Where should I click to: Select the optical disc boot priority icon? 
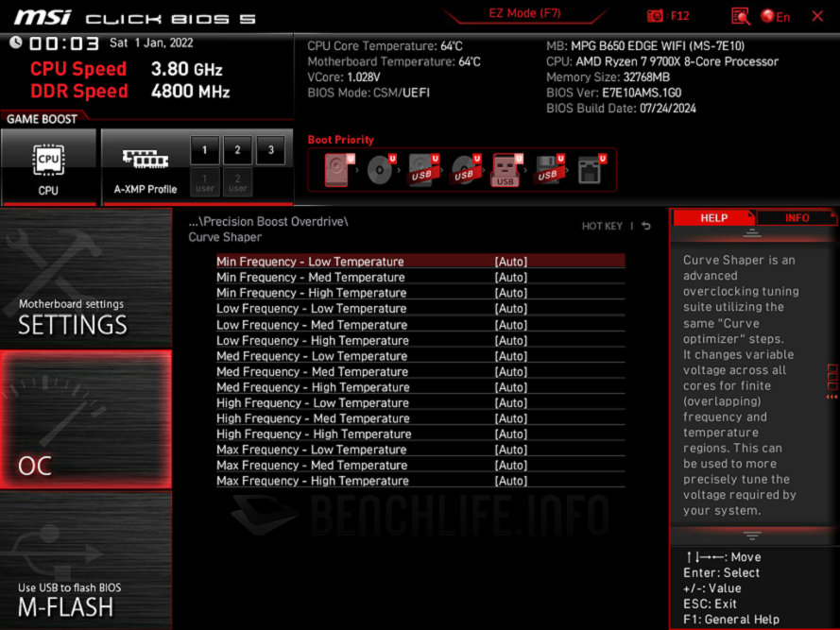(x=380, y=170)
